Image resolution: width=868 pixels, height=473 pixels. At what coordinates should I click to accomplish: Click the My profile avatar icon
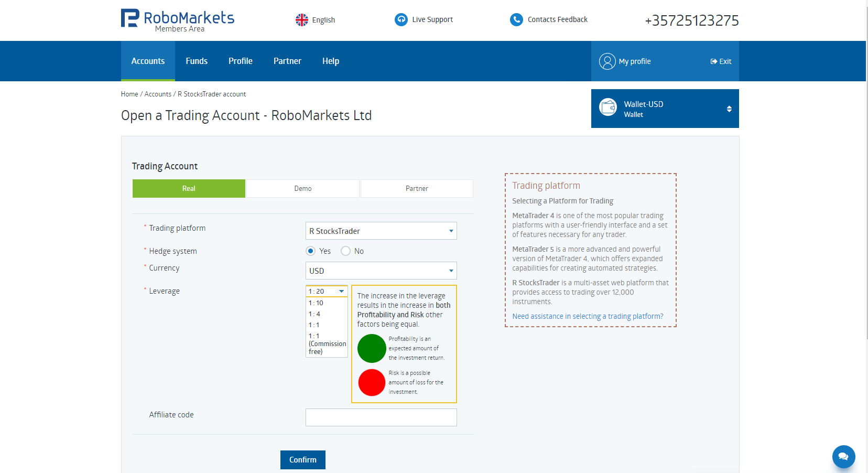(x=607, y=61)
